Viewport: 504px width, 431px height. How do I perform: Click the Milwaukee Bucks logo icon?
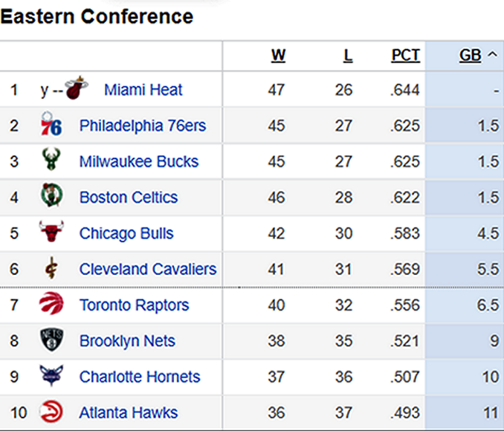pyautogui.click(x=51, y=161)
